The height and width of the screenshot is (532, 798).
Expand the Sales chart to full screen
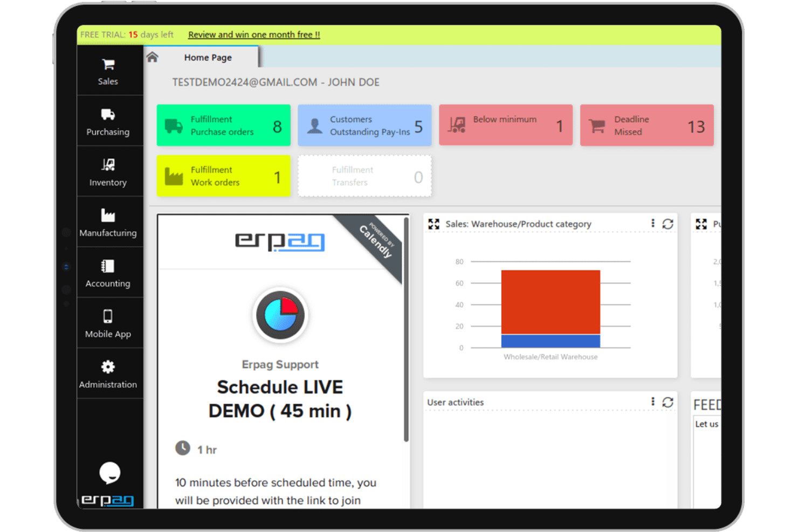(x=433, y=224)
